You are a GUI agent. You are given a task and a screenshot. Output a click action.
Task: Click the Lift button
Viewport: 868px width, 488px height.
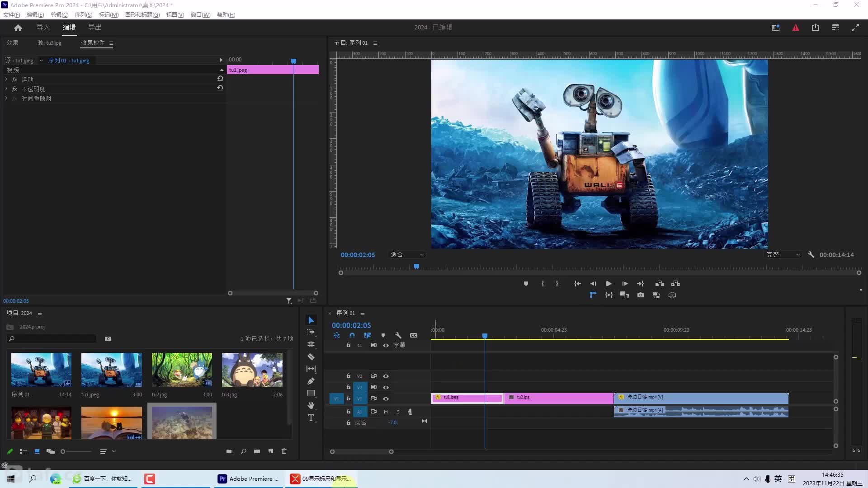(x=660, y=284)
